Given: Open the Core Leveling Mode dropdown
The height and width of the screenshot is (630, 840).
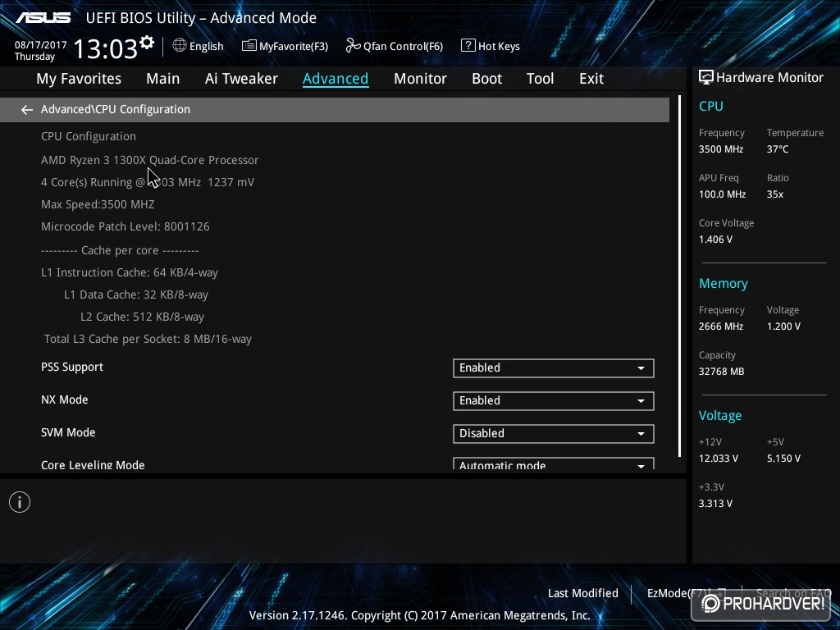Looking at the screenshot, I should 554,464.
